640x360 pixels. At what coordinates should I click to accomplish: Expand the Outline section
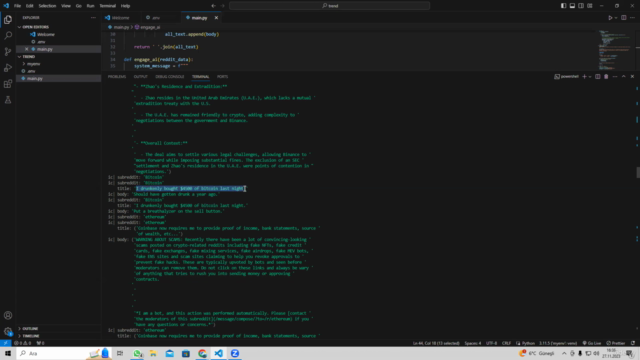[30, 329]
